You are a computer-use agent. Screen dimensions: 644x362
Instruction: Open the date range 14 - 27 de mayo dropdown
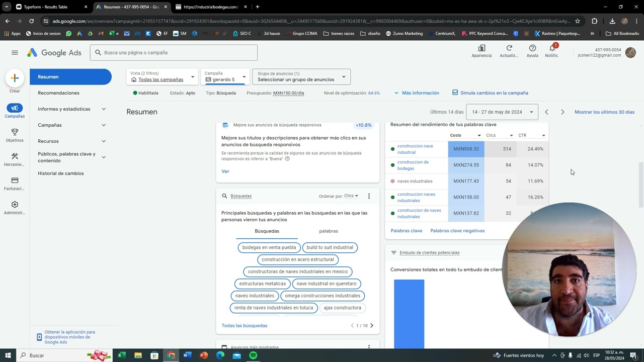(x=502, y=112)
